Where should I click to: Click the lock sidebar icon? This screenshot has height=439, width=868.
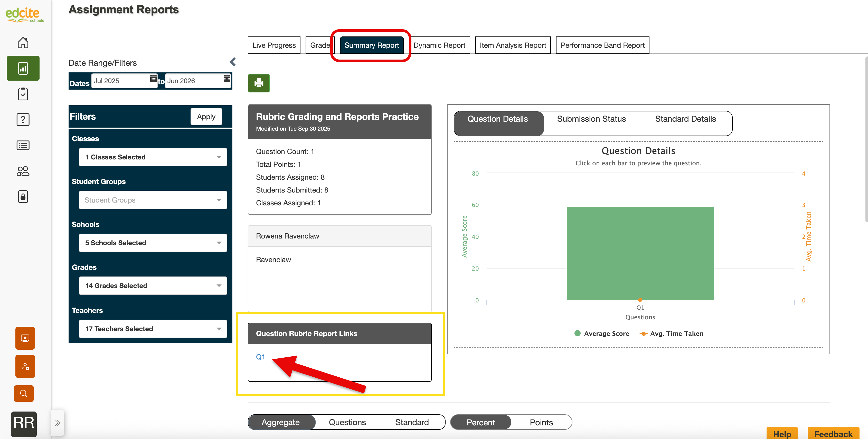point(23,197)
